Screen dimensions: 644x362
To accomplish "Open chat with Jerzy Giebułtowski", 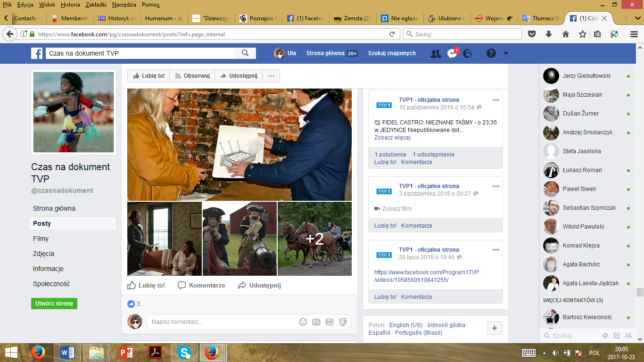I will tap(586, 76).
